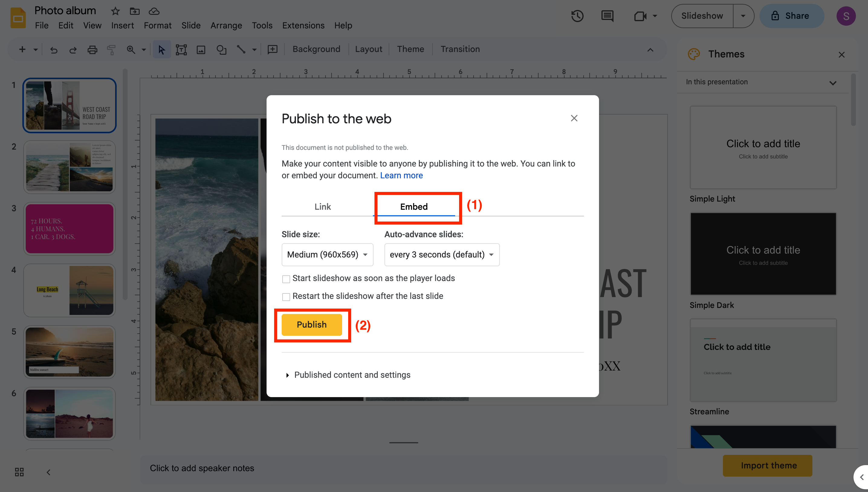Click the Layout toolbar button
The width and height of the screenshot is (868, 492).
368,49
